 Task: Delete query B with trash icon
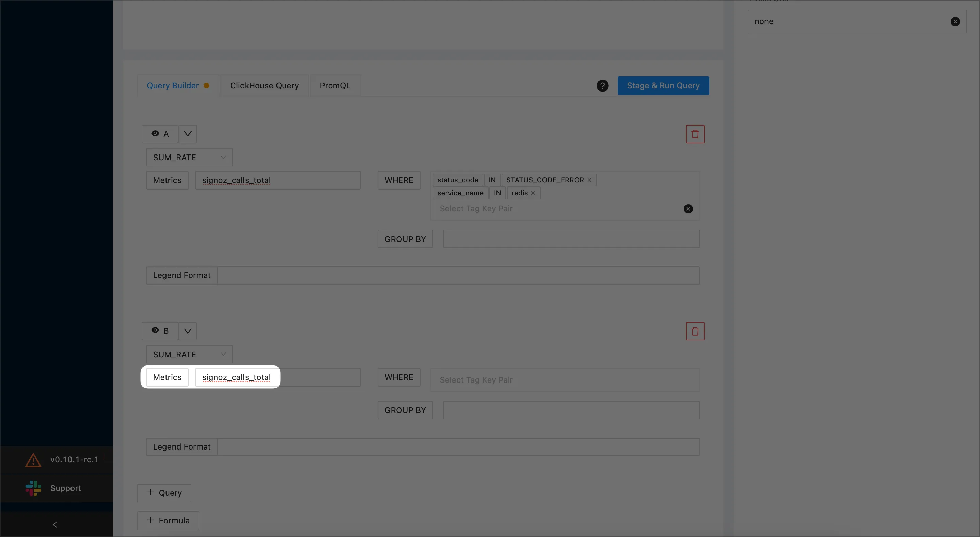point(695,331)
